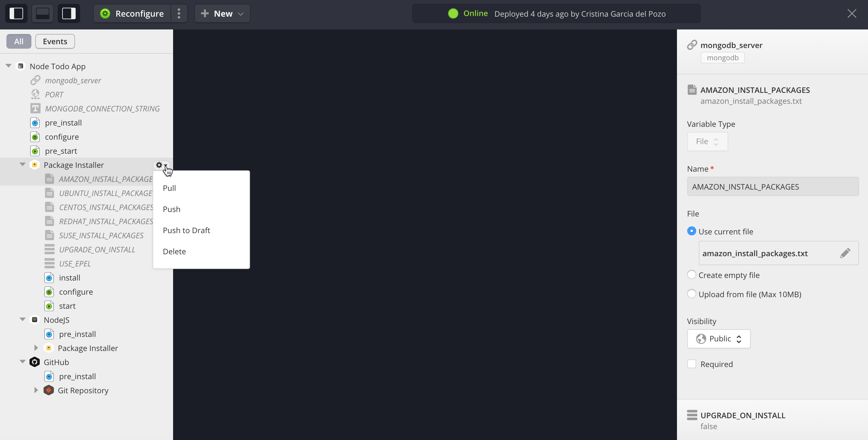
Task: Collapse the Package Installer tree node
Action: pyautogui.click(x=22, y=164)
